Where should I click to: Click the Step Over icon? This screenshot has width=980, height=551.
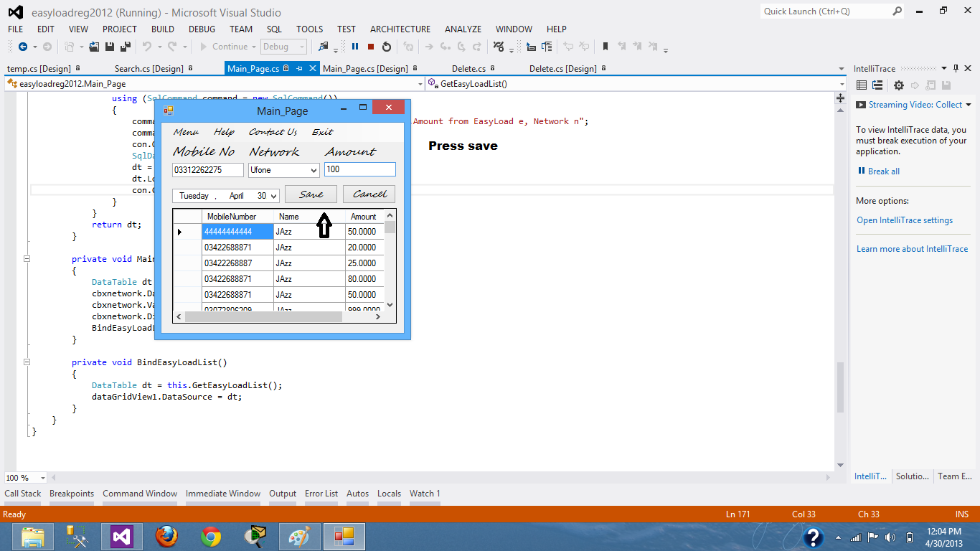coord(461,47)
